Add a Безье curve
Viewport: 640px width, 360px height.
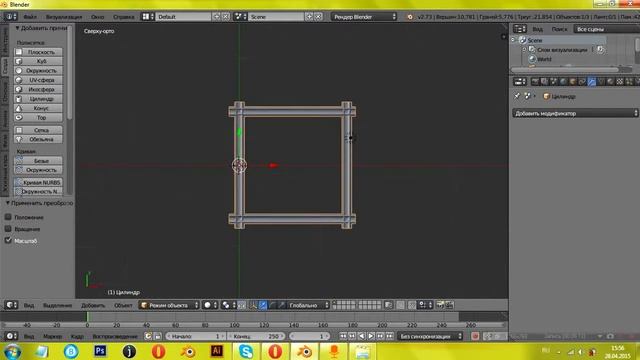pyautogui.click(x=38, y=161)
